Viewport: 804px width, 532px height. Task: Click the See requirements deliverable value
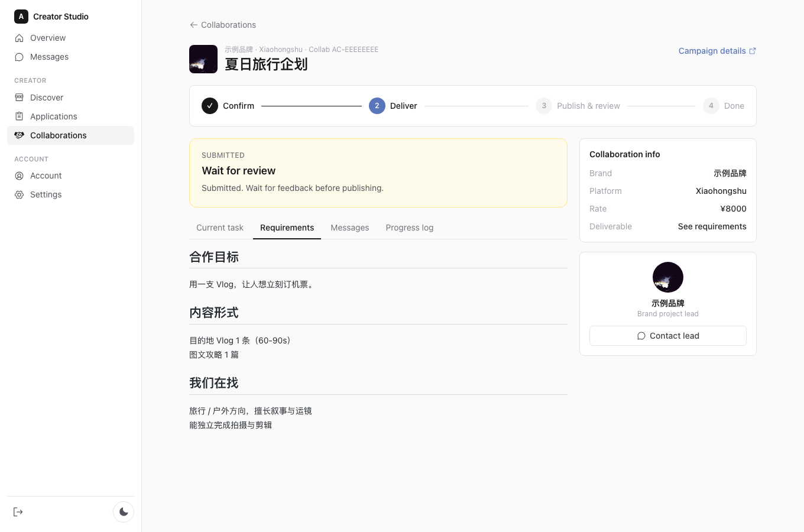(x=712, y=226)
